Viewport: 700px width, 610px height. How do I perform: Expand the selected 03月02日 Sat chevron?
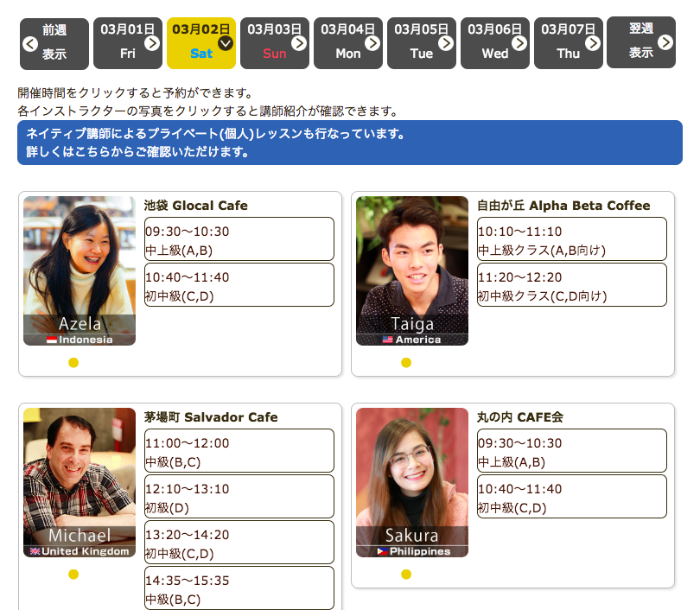point(226,42)
